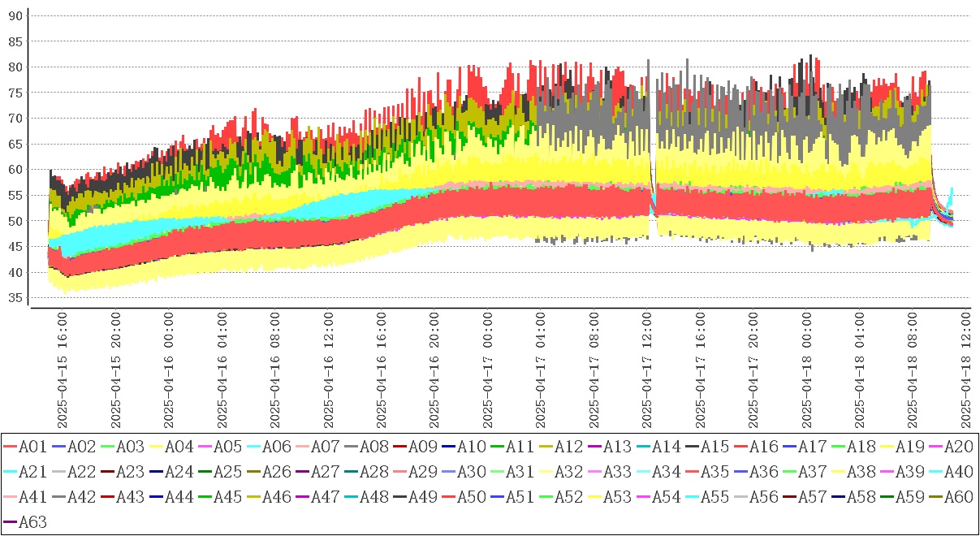Hide the A06 series legend entry

(x=274, y=447)
